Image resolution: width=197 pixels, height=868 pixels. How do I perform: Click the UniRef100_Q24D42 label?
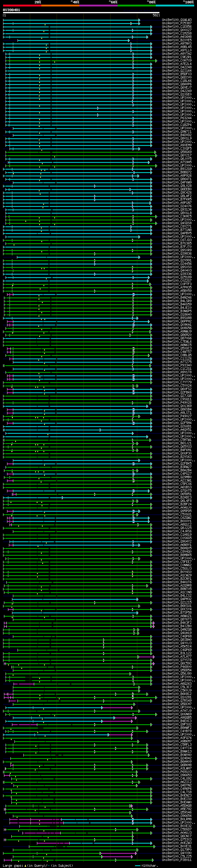(x=177, y=758)
